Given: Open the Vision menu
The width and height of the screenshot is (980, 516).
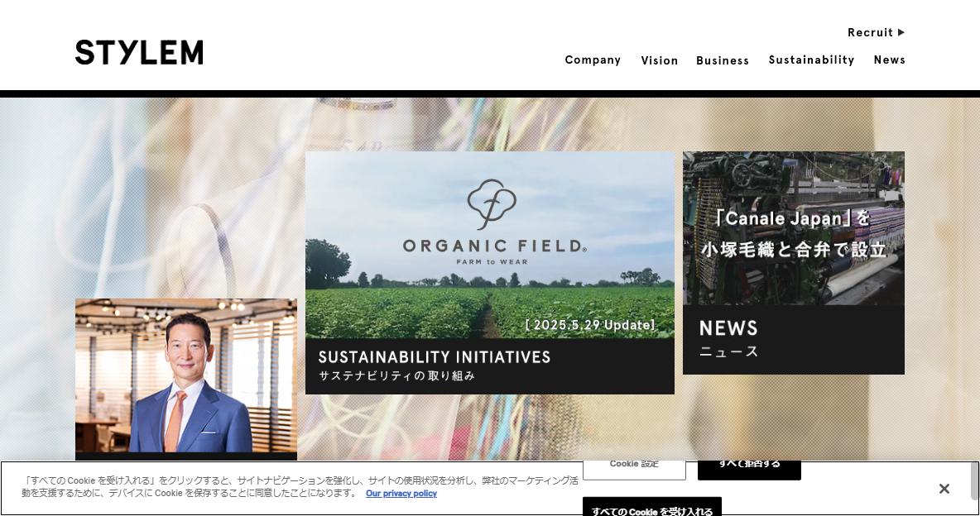Looking at the screenshot, I should click(x=660, y=60).
